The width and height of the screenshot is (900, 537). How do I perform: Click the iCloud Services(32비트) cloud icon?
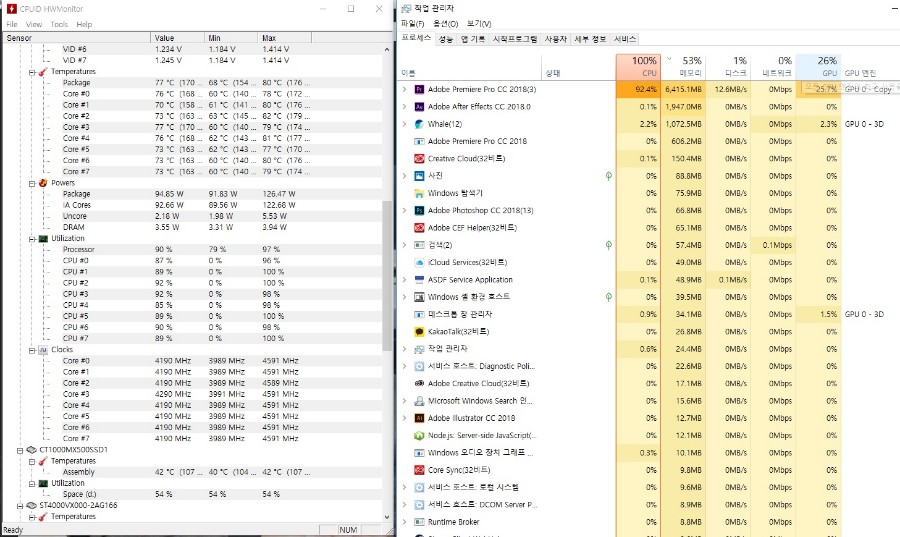click(x=419, y=262)
